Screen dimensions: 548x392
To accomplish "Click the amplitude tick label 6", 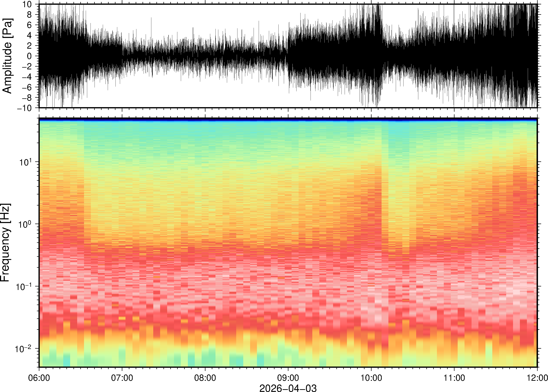I will pyautogui.click(x=30, y=25).
